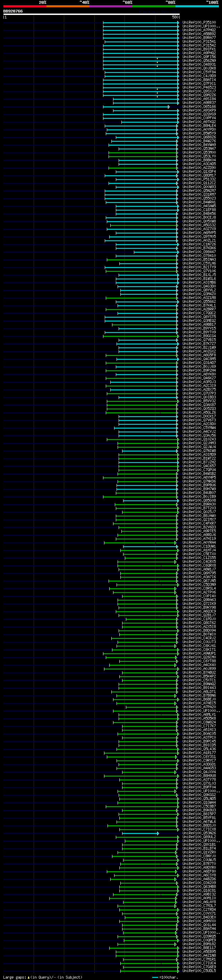Select the UniRef100_A9TKQ2 label
This screenshot has height=980, width=222.
coord(199,122)
